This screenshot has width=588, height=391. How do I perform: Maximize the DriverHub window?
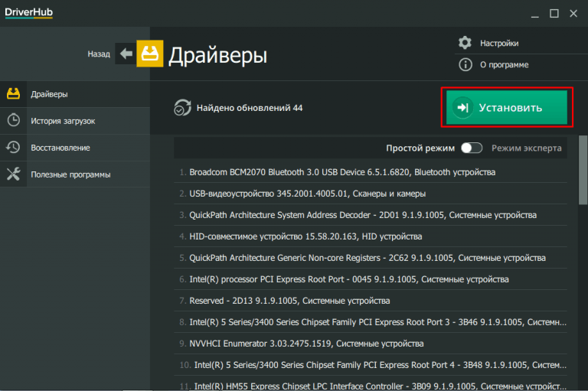coord(554,13)
